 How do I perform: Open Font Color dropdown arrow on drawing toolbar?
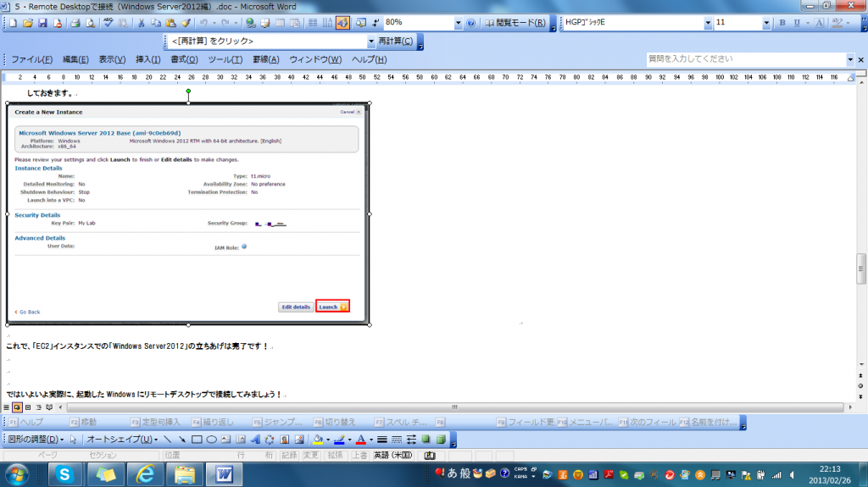pos(371,440)
